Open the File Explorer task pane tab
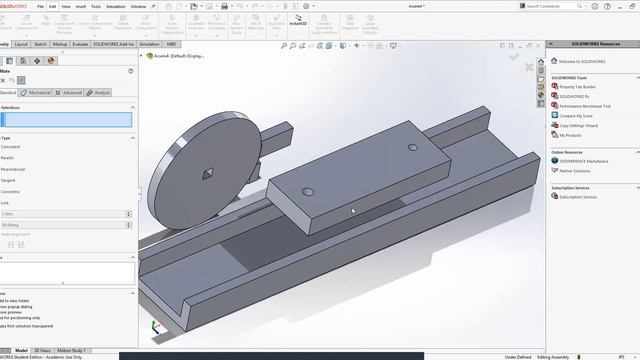The width and height of the screenshot is (640, 360). [541, 79]
